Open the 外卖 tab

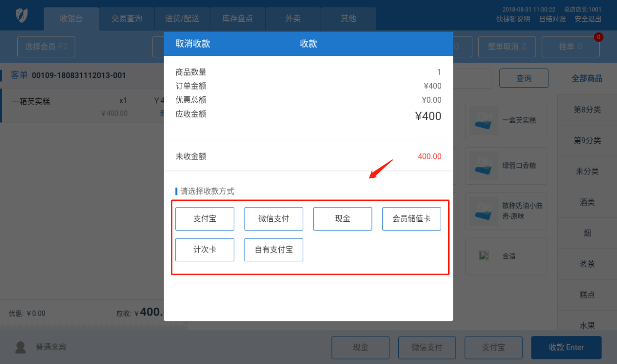(293, 19)
